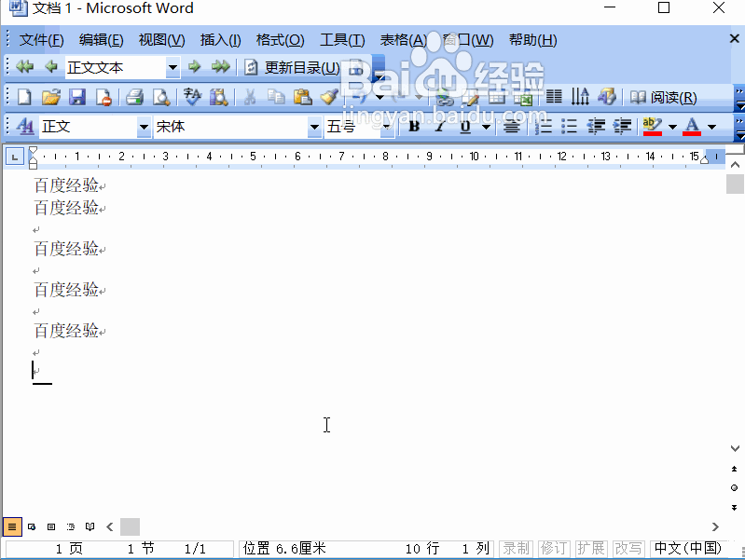Open the 插入(I) menu

(220, 40)
